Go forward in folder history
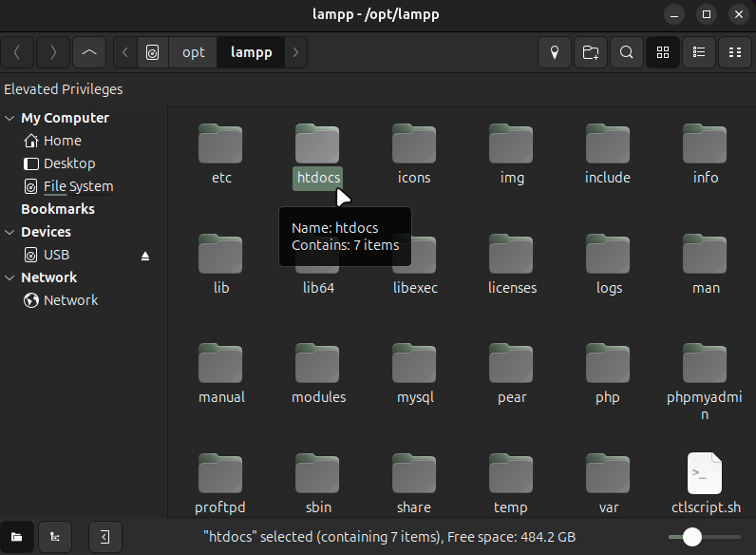The width and height of the screenshot is (756, 555). point(53,52)
